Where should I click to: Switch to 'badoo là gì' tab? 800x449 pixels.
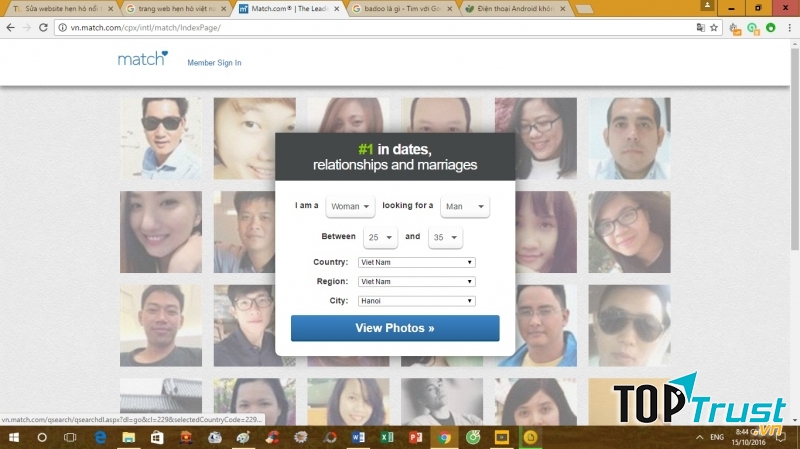click(401, 9)
